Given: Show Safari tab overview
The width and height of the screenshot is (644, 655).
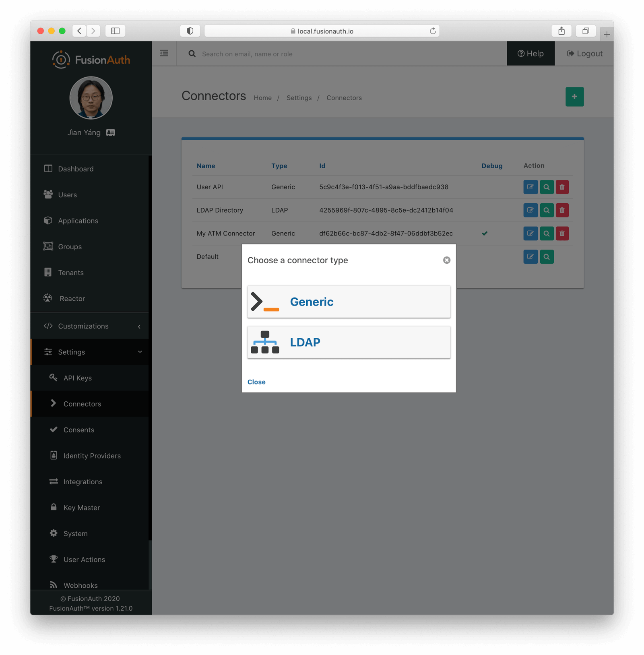Looking at the screenshot, I should (x=586, y=31).
